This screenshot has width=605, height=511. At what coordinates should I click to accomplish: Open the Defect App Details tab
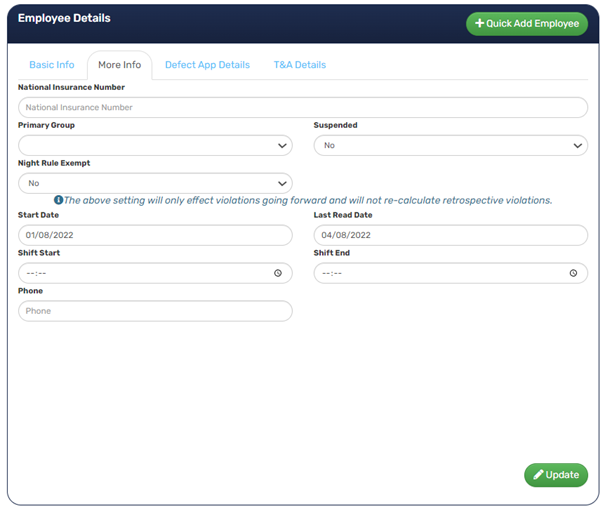pyautogui.click(x=207, y=65)
